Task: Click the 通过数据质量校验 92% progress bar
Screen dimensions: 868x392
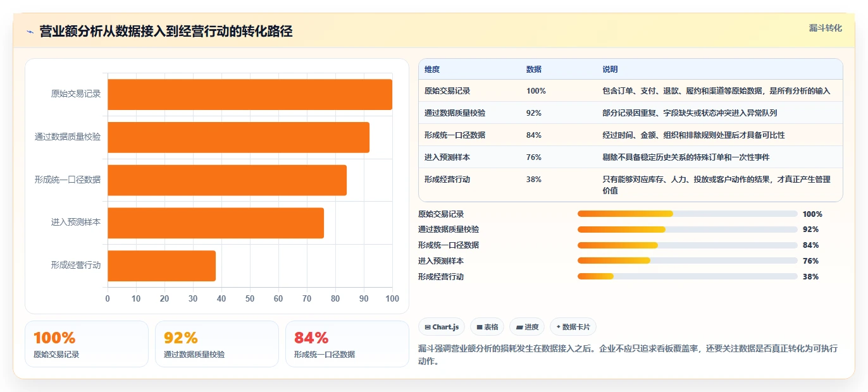Action: tap(687, 230)
